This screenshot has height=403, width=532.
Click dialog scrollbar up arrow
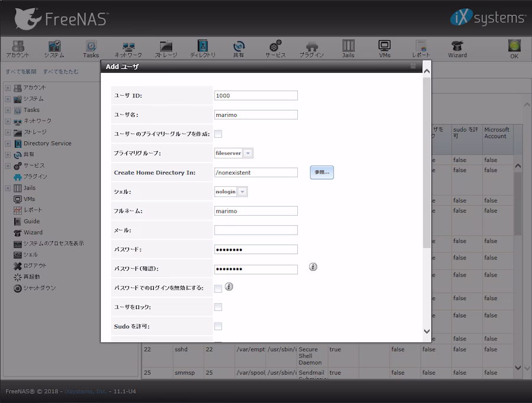tap(427, 71)
